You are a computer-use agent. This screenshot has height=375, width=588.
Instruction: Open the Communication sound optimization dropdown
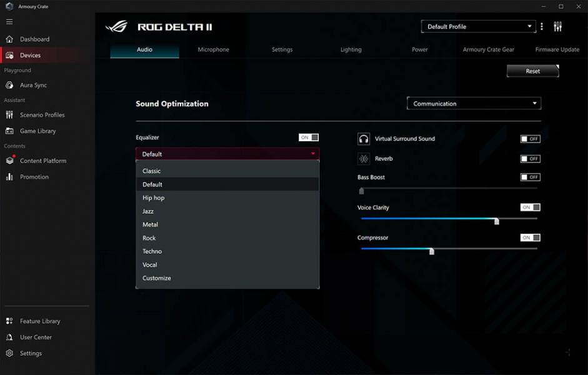pyautogui.click(x=474, y=104)
